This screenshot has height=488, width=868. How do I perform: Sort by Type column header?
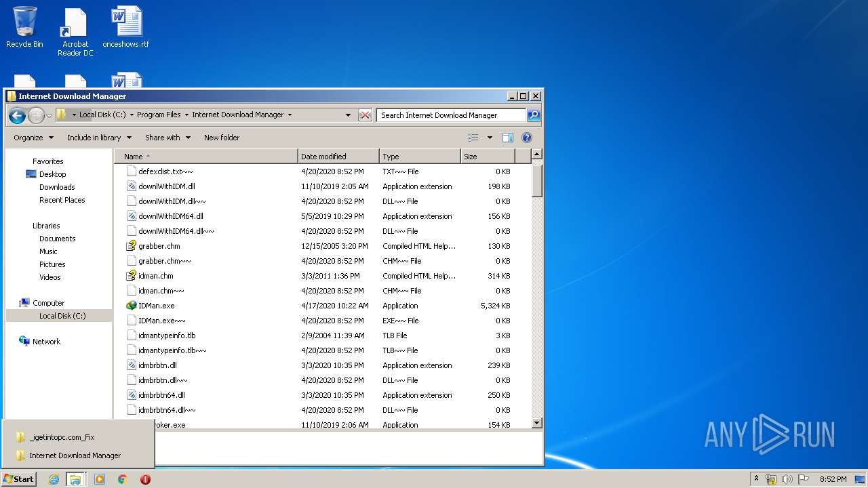(x=420, y=157)
